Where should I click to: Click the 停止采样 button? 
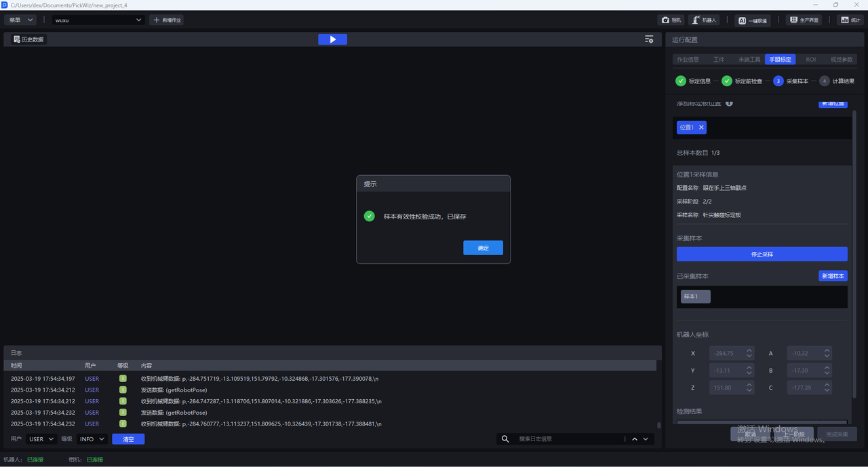pyautogui.click(x=762, y=254)
